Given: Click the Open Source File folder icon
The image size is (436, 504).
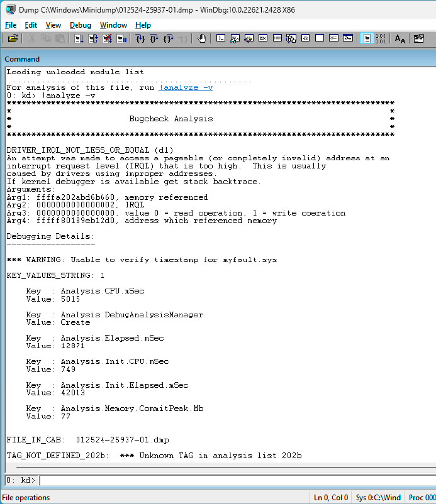Looking at the screenshot, I should [13, 38].
